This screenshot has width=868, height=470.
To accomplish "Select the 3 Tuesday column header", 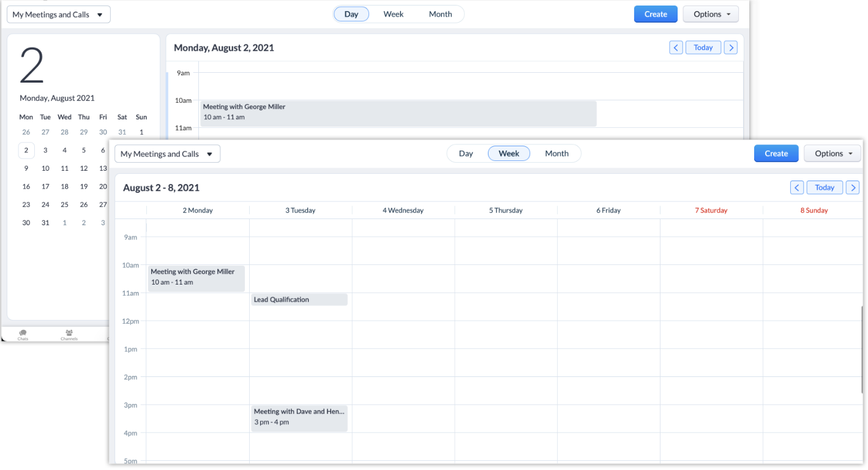I will 301,211.
